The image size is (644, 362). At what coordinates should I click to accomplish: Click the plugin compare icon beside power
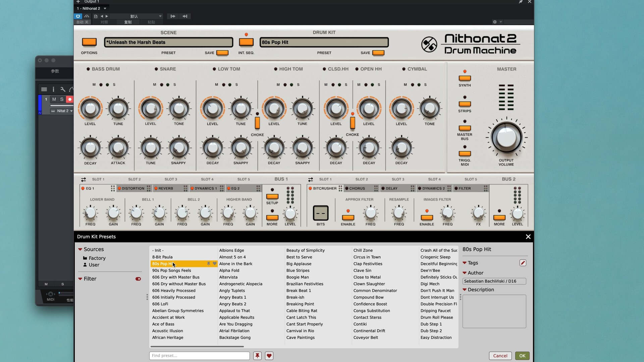click(87, 16)
